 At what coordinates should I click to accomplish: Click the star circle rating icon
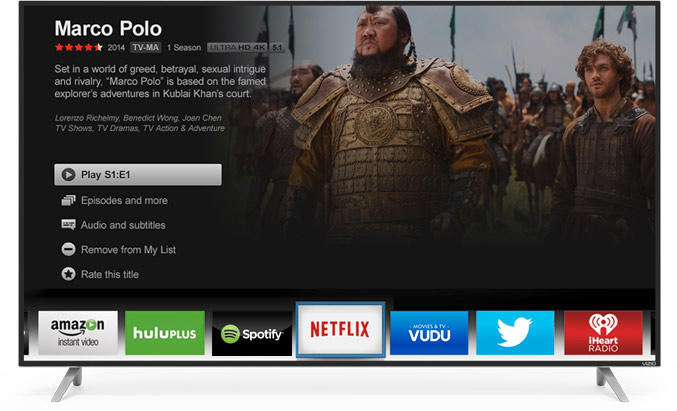(68, 274)
